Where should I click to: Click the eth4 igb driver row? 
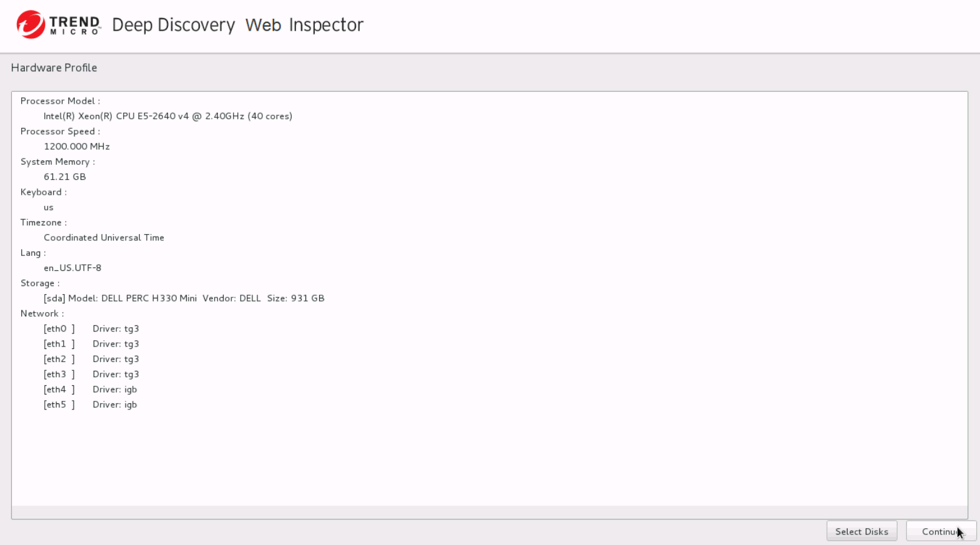point(91,390)
